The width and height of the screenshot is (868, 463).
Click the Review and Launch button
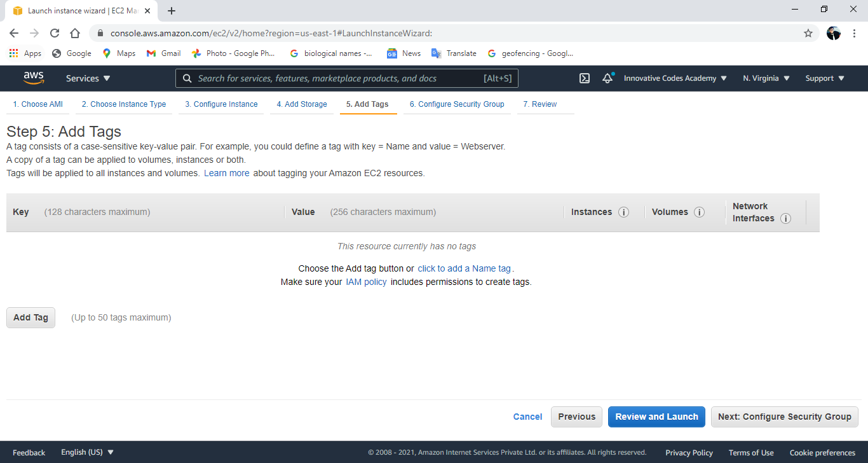tap(656, 417)
